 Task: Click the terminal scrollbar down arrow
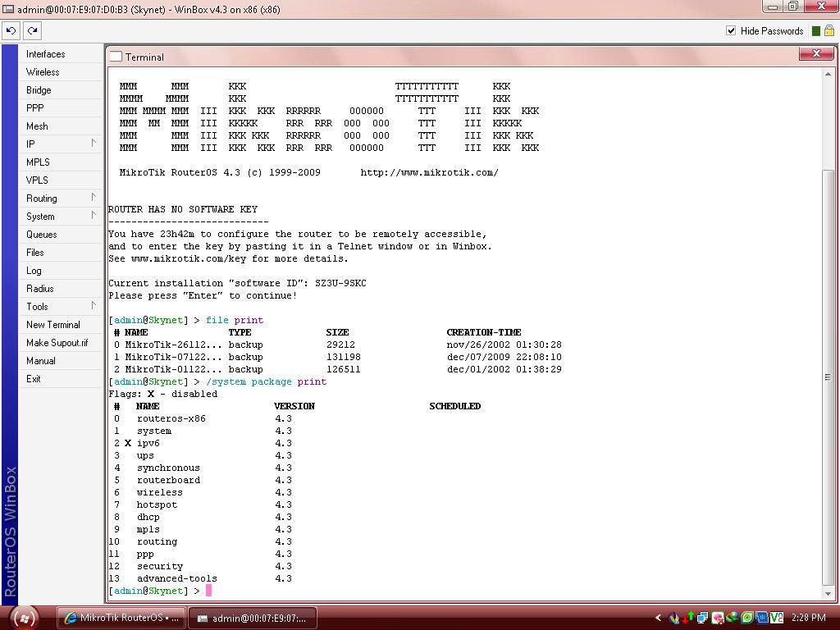(x=828, y=593)
